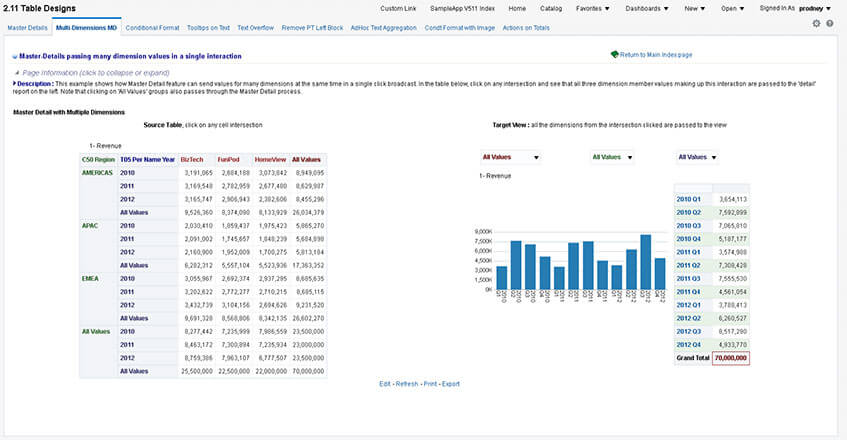Open the SampleApp V511 Index link
The image size is (847, 440).
[x=462, y=9]
